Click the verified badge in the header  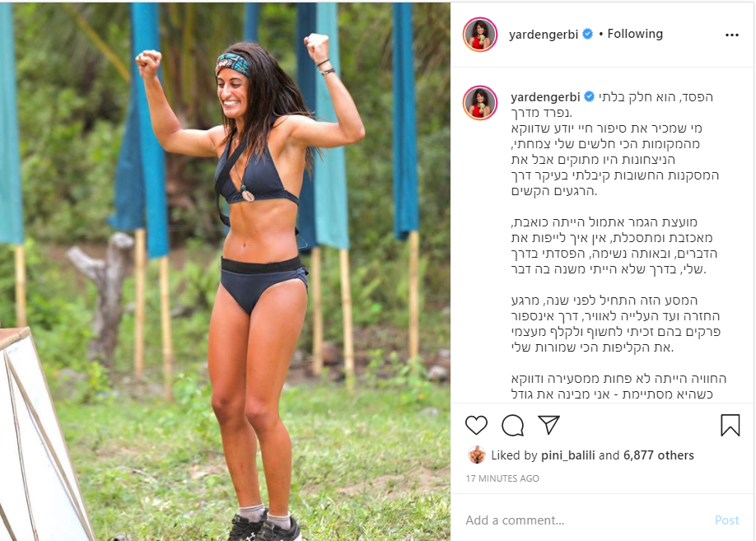click(x=587, y=34)
